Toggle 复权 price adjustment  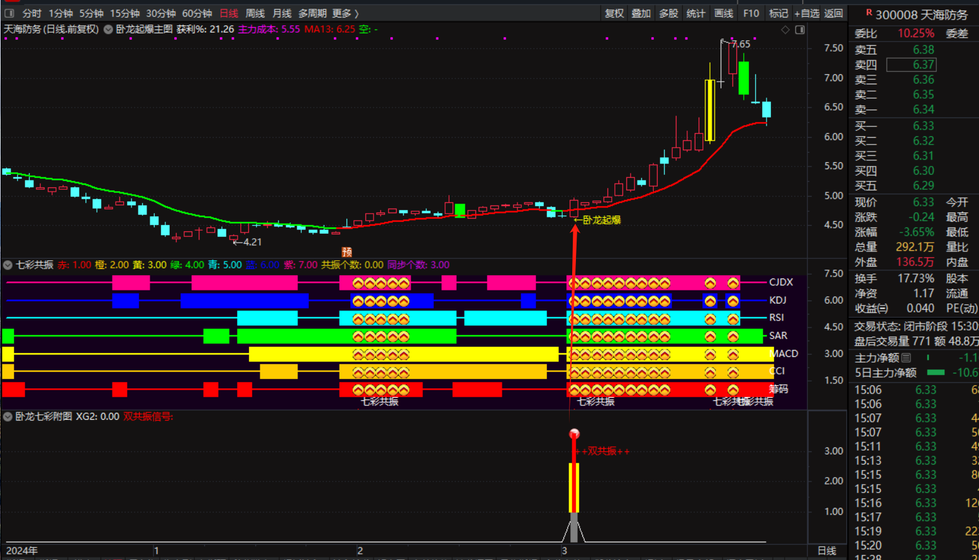[614, 13]
